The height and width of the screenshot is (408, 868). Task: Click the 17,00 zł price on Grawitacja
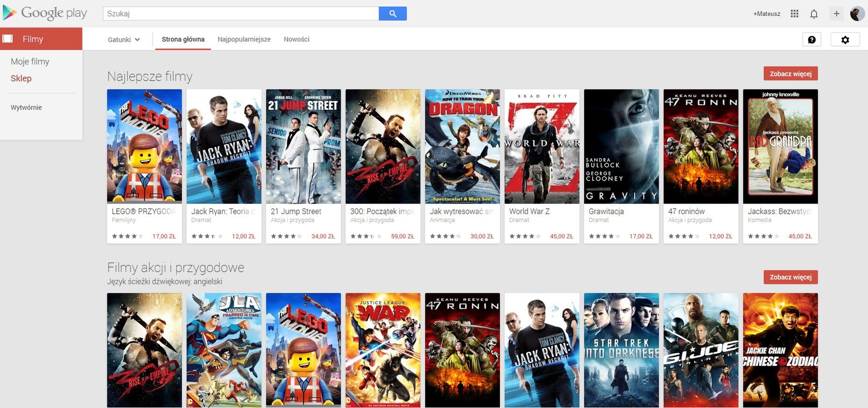coord(641,236)
